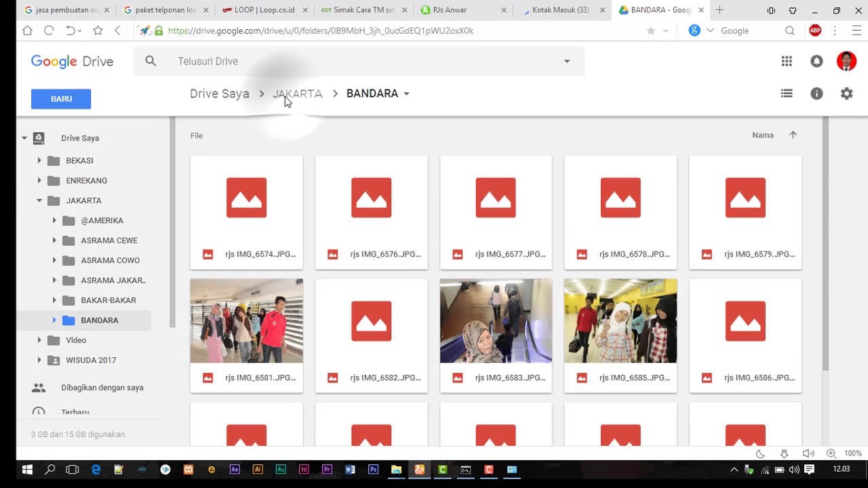Open the Drive Saya root icon

click(x=39, y=138)
